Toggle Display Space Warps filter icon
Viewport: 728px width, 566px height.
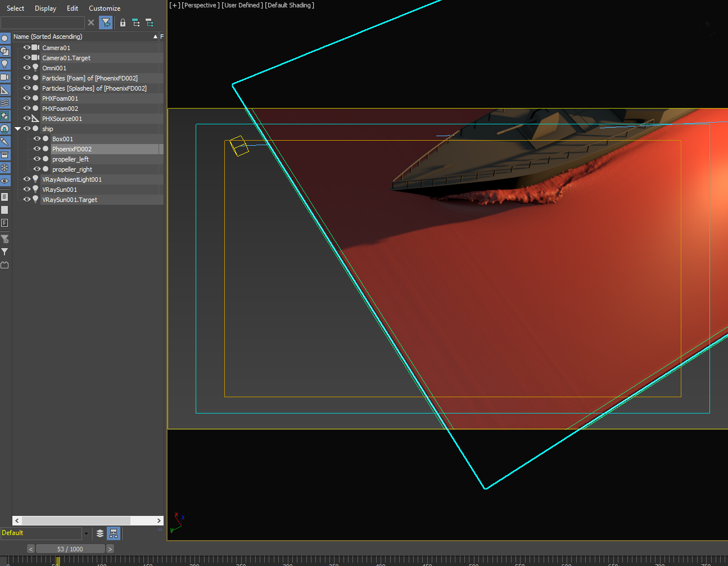(x=5, y=103)
